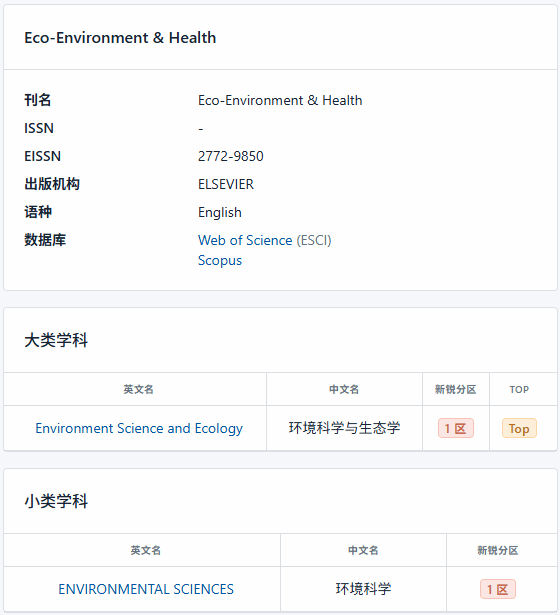
Task: Click the EISSN value 2772-9850
Action: point(231,156)
